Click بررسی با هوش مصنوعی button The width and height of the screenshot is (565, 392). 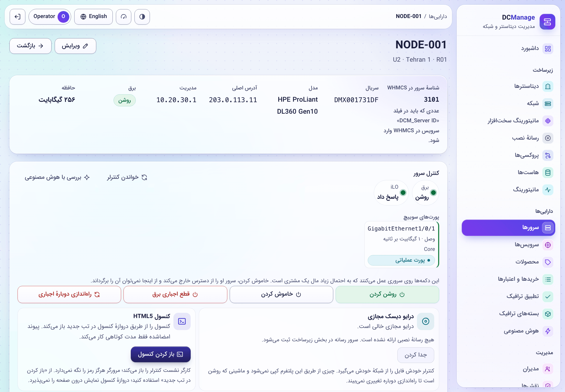click(x=57, y=177)
